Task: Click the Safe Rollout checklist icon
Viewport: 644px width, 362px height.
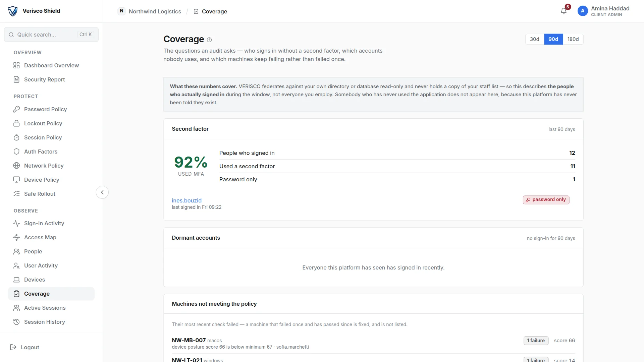Action: (x=16, y=194)
